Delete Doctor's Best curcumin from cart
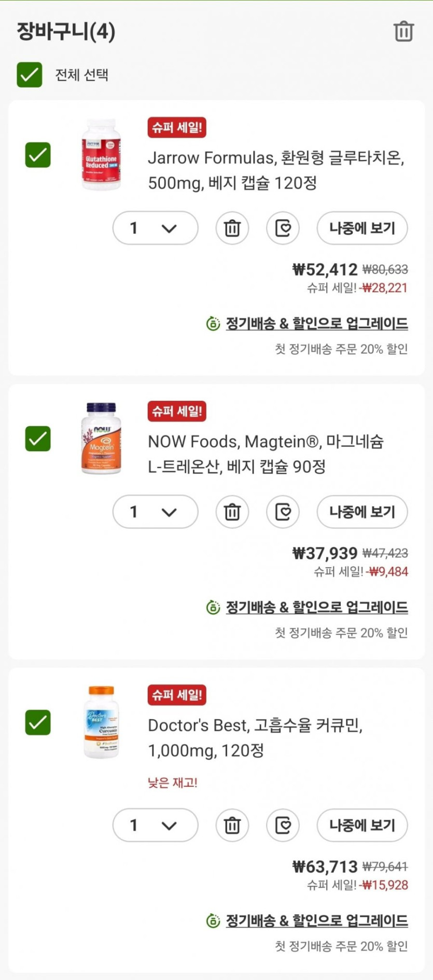The image size is (433, 980). coord(232,825)
